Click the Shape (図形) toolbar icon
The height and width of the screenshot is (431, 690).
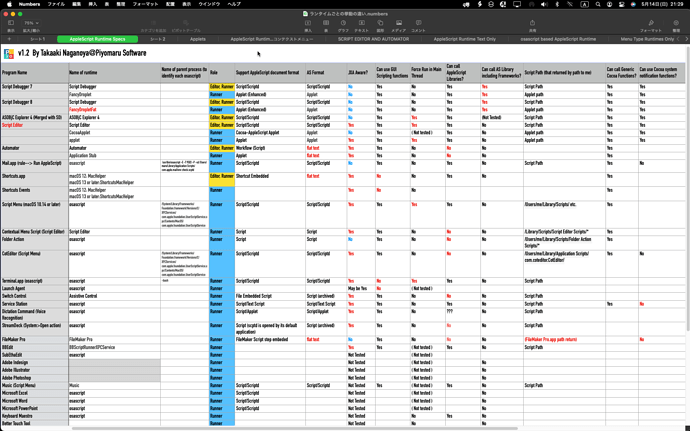coord(380,23)
